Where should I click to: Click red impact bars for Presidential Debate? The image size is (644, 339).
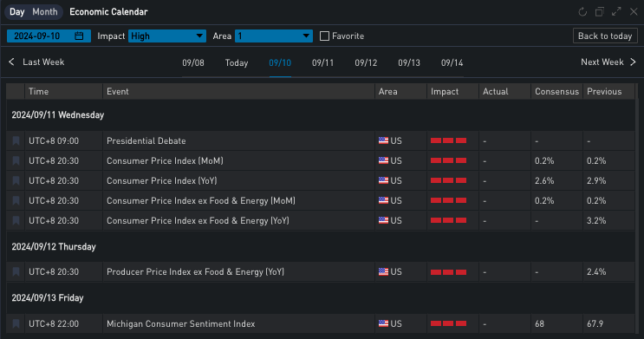tap(448, 141)
